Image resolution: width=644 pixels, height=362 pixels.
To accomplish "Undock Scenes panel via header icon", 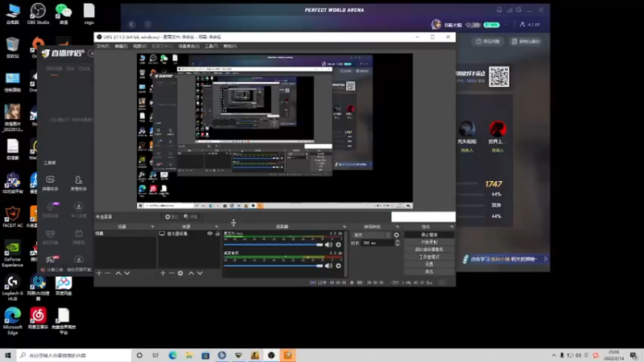I will (152, 227).
